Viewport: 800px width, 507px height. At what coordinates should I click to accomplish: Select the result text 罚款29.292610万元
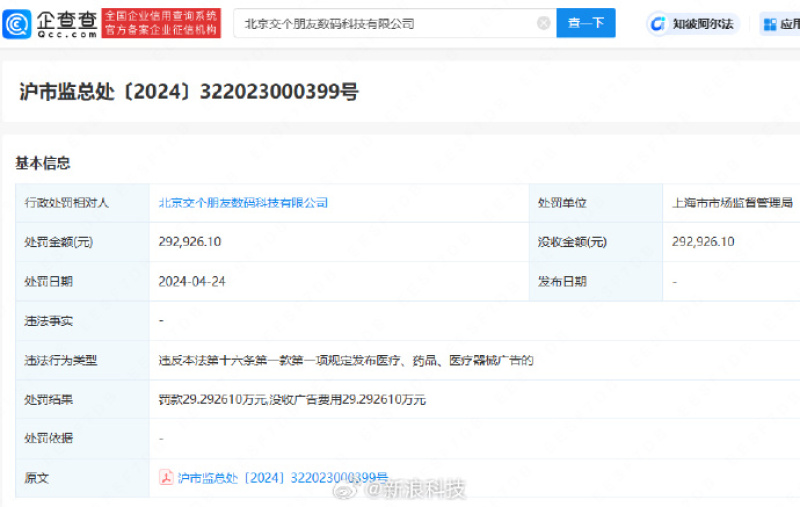point(292,399)
